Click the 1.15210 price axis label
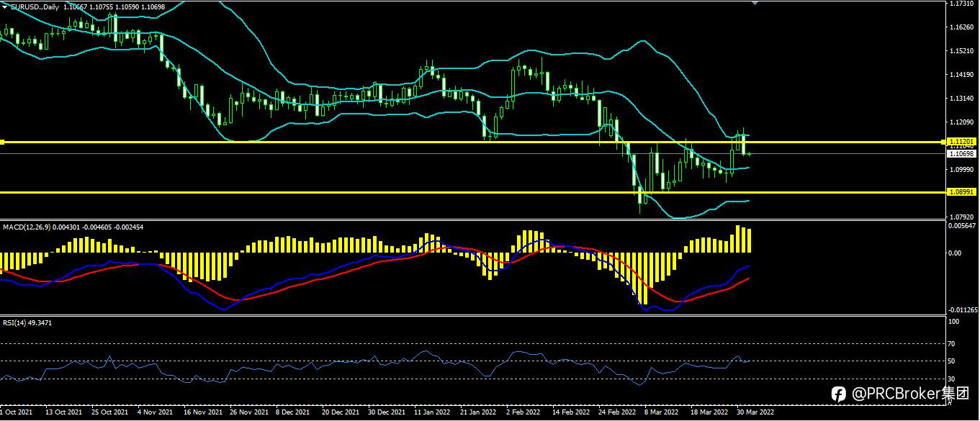Screen dimensions: 980x421 [x=961, y=51]
